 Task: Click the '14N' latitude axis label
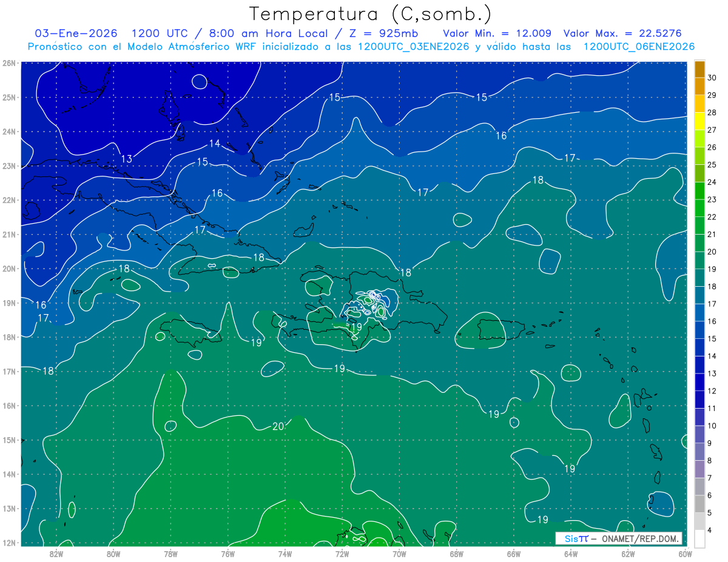[8, 474]
